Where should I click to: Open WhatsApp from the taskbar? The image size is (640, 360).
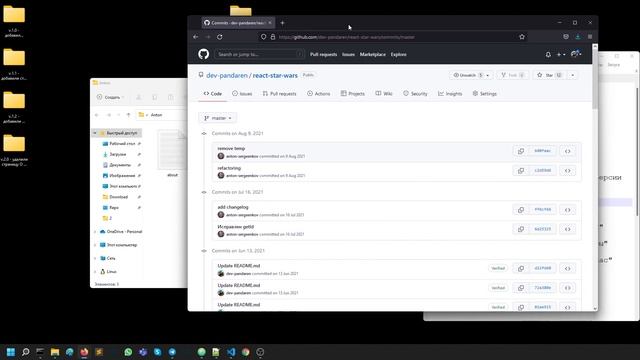coord(128,352)
